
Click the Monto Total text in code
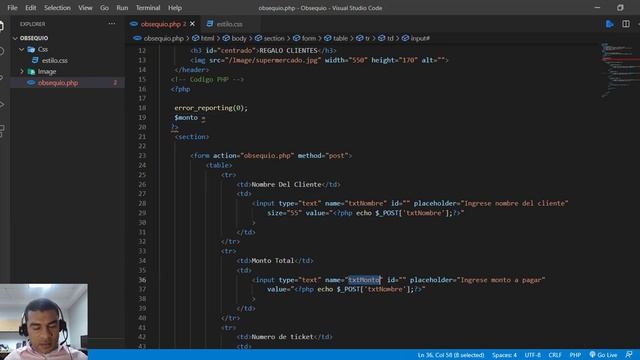(273, 261)
